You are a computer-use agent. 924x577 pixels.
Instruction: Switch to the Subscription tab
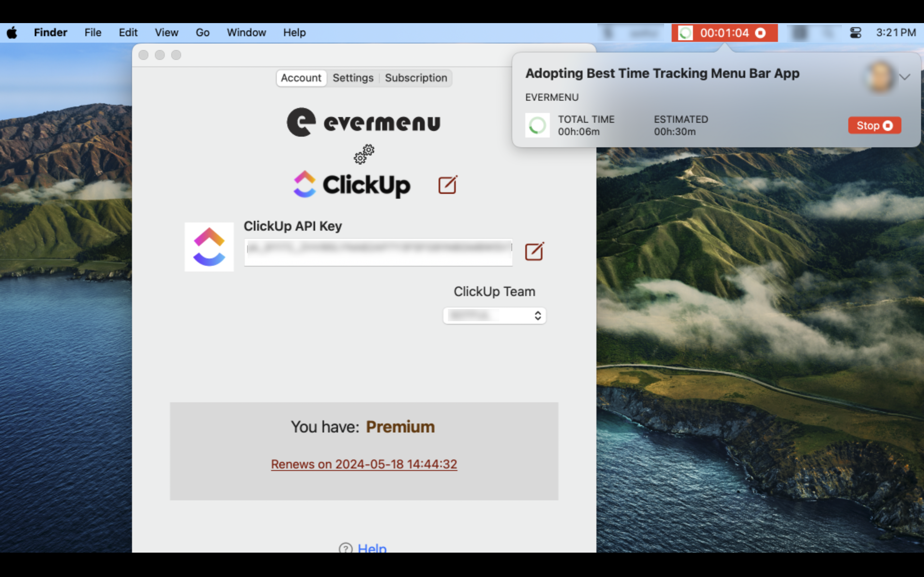click(416, 78)
